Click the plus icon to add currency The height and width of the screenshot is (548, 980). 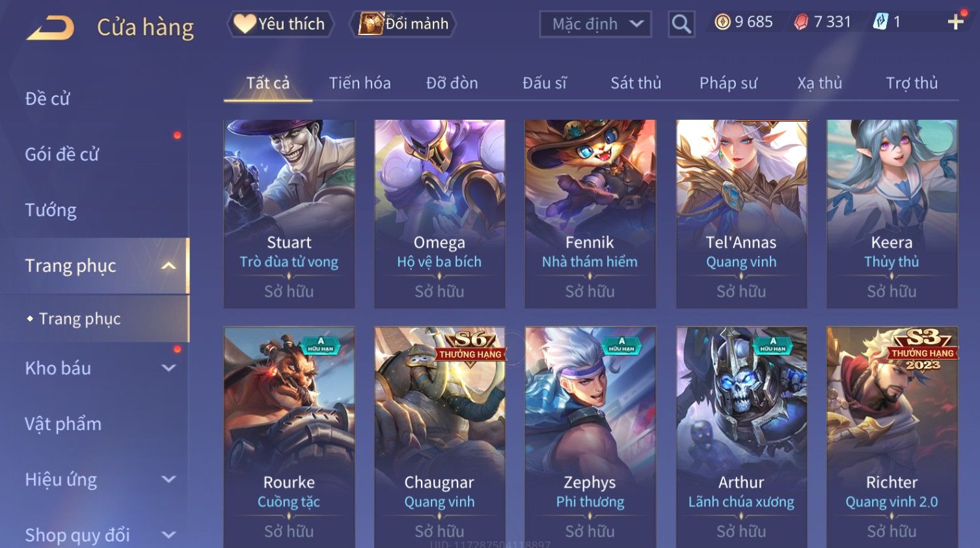pyautogui.click(x=955, y=22)
